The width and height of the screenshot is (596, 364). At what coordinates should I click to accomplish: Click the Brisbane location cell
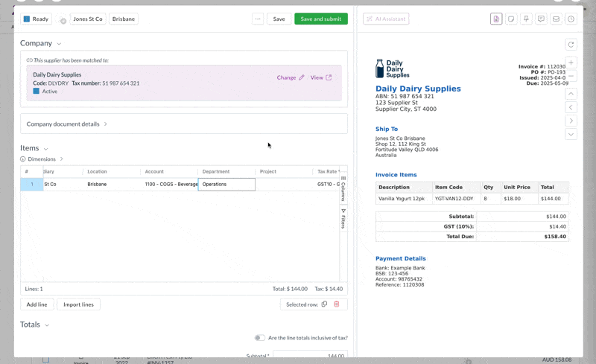tap(111, 185)
